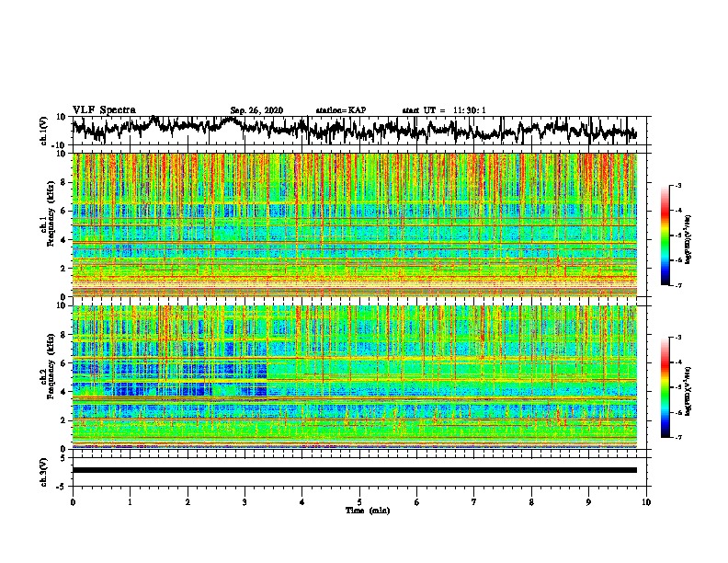Click the ch.2 colorbar log(PSD) label
The height and width of the screenshot is (563, 728).
pyautogui.click(x=688, y=392)
